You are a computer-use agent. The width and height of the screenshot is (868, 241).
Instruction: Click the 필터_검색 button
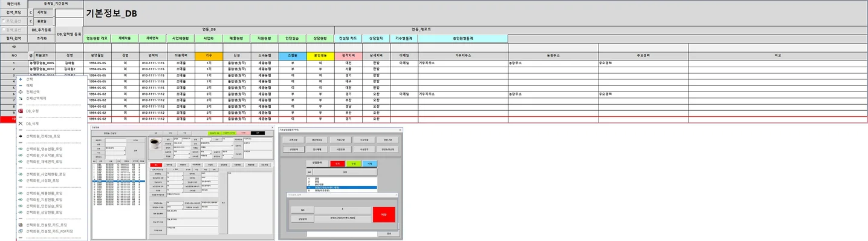13,38
